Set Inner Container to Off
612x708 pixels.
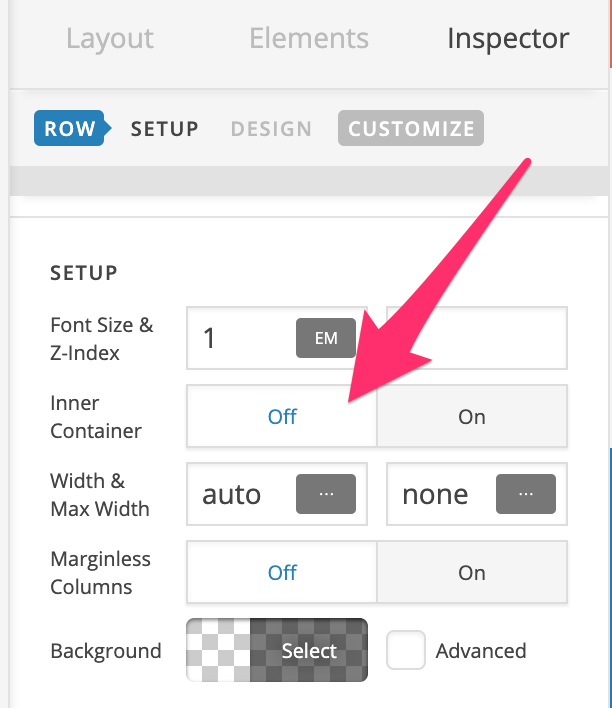coord(282,416)
